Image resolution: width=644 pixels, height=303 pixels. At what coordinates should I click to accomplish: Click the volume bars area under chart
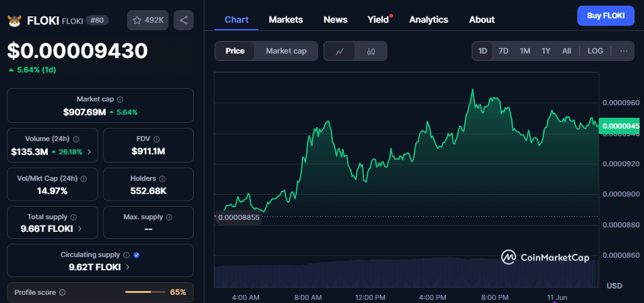(x=406, y=272)
